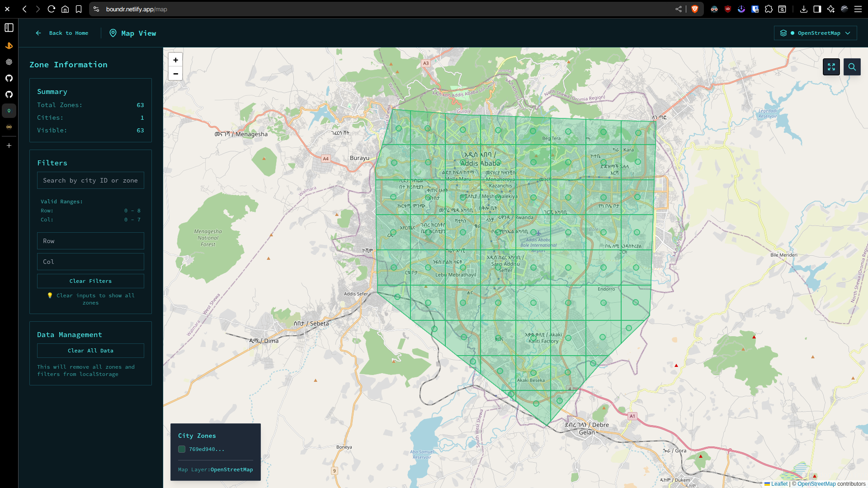The image size is (868, 488).
Task: Expand the OpenStreetMap layer dropdown
Action: [815, 33]
